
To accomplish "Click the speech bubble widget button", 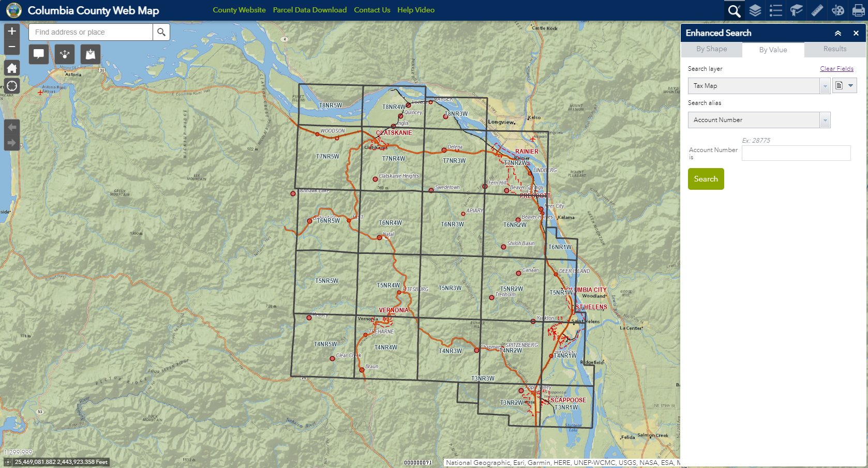I will tap(39, 54).
